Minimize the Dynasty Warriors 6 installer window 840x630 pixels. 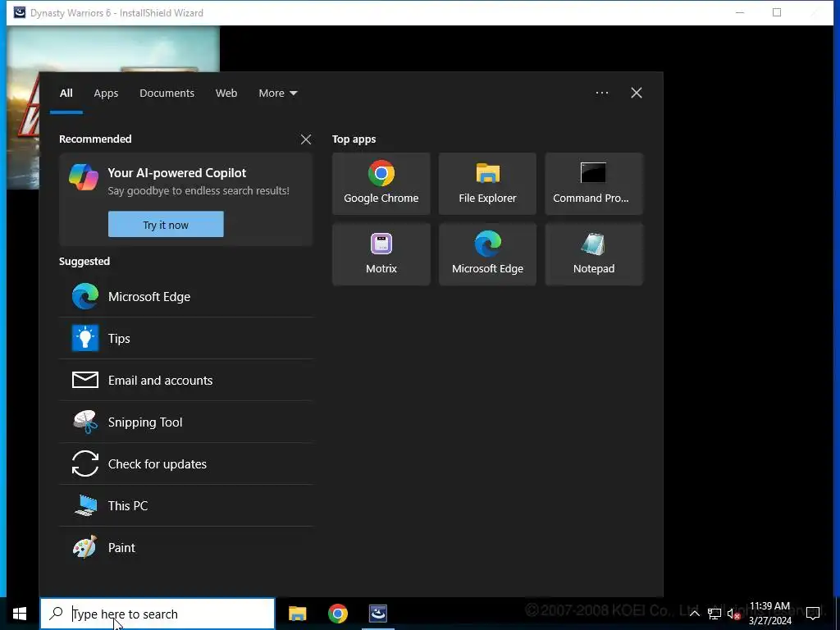click(x=740, y=12)
